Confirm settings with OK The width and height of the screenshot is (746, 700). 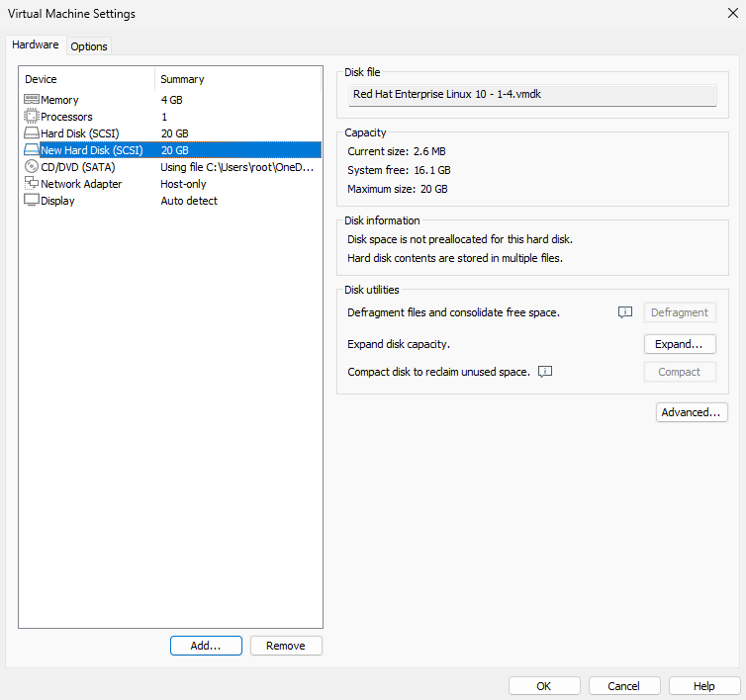point(544,686)
